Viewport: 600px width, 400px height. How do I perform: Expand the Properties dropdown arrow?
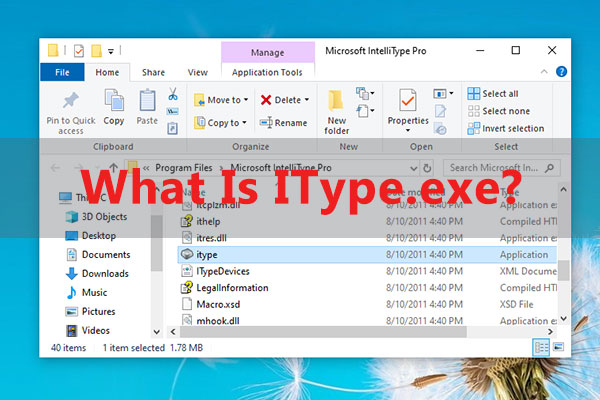408,131
